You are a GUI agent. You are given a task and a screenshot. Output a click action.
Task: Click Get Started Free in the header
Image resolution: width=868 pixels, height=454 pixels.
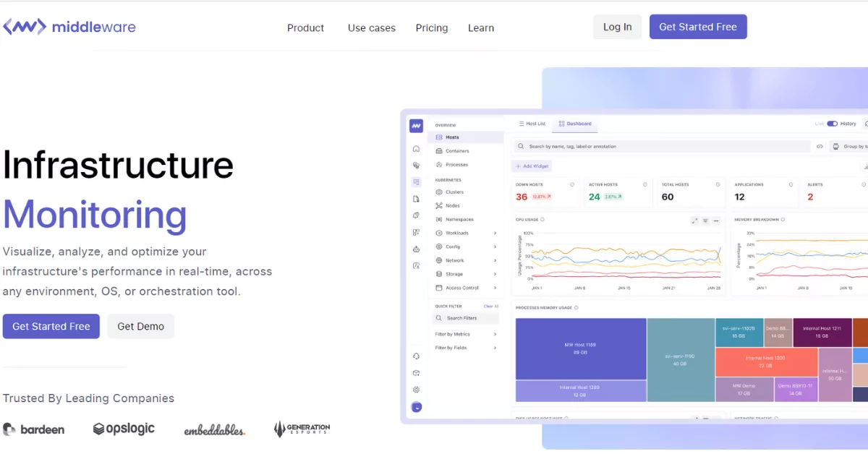[698, 27]
